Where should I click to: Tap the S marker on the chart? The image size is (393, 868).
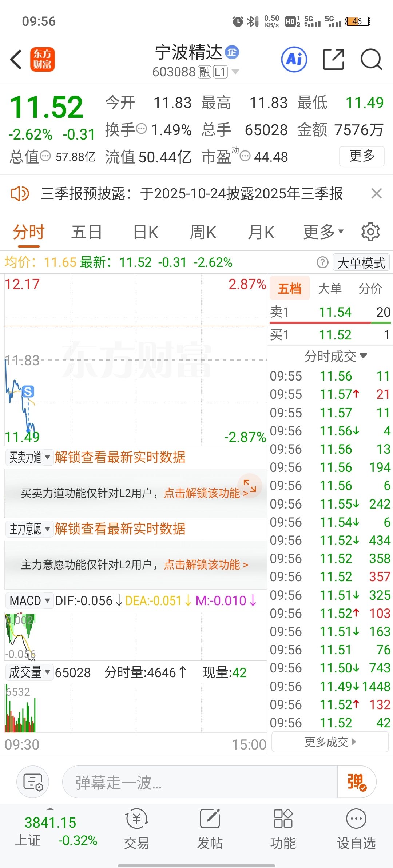pos(28,391)
